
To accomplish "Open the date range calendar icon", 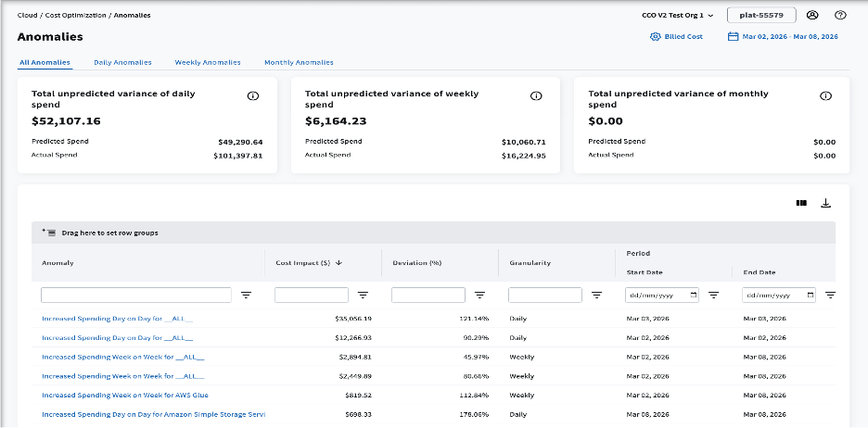I will [x=733, y=36].
